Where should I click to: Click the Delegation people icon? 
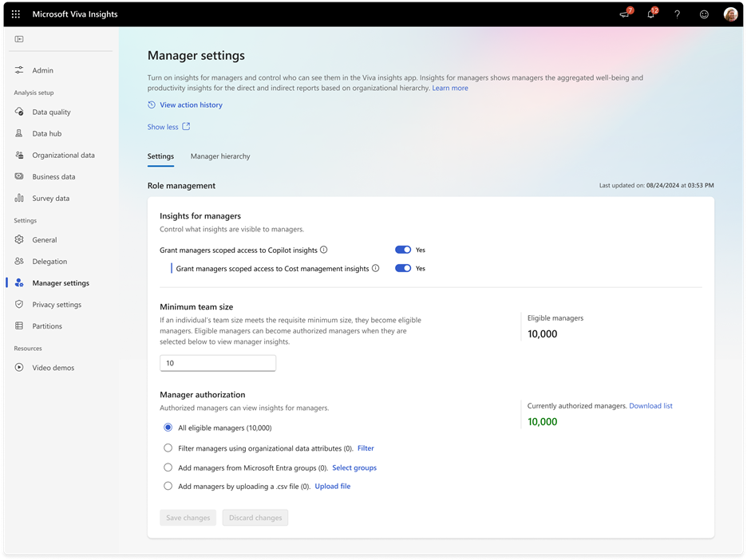point(19,261)
